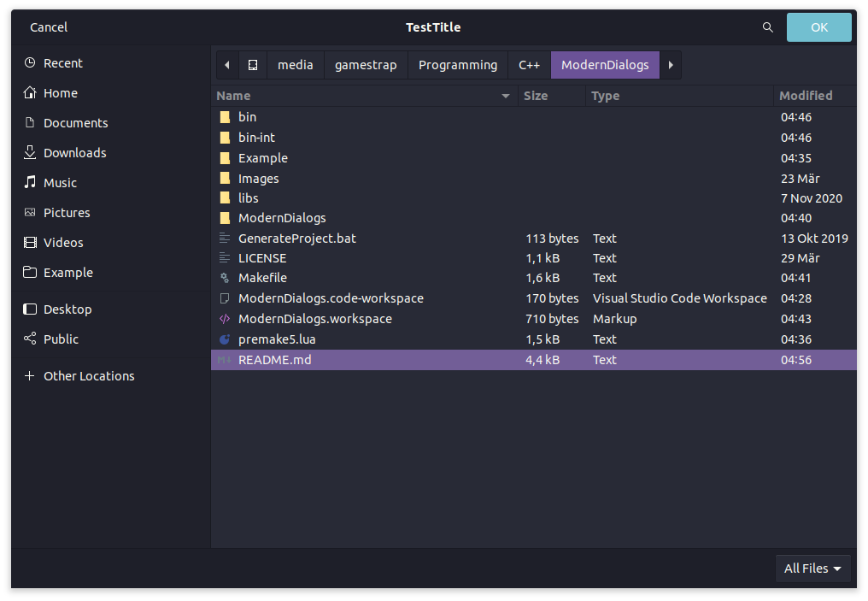Click the Desktop sidebar label
The image size is (868, 601).
point(67,309)
